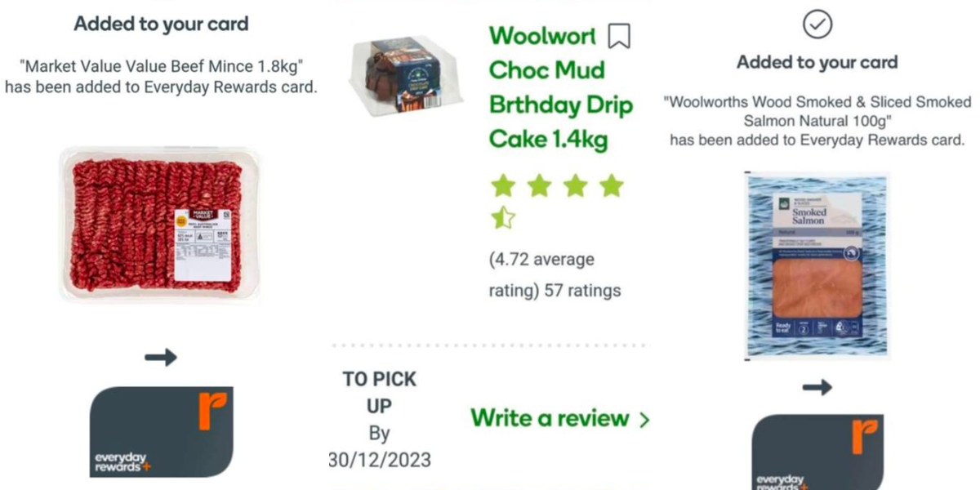The height and width of the screenshot is (490, 980).
Task: Click the arrow icon below the beef mince
Action: coord(161,357)
